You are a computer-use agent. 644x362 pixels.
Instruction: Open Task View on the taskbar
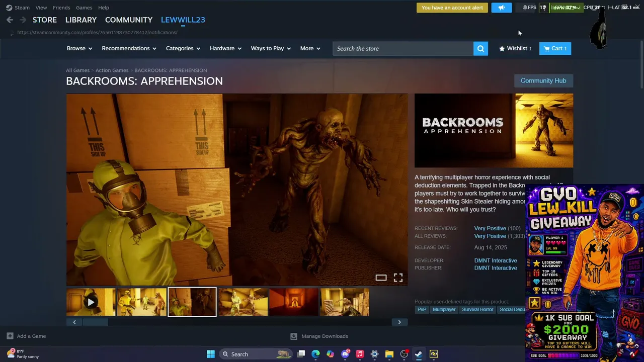(301, 354)
